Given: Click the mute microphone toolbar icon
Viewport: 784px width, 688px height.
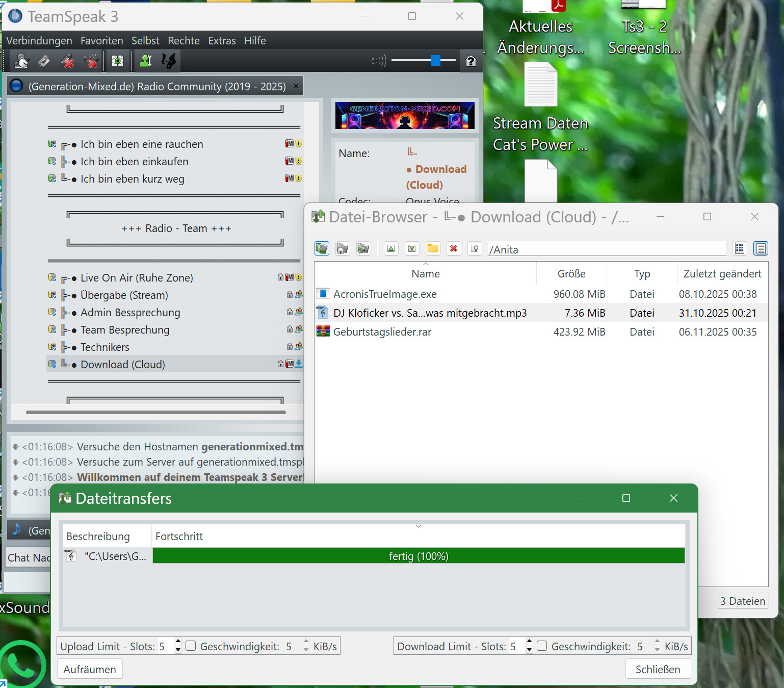Looking at the screenshot, I should 67,61.
